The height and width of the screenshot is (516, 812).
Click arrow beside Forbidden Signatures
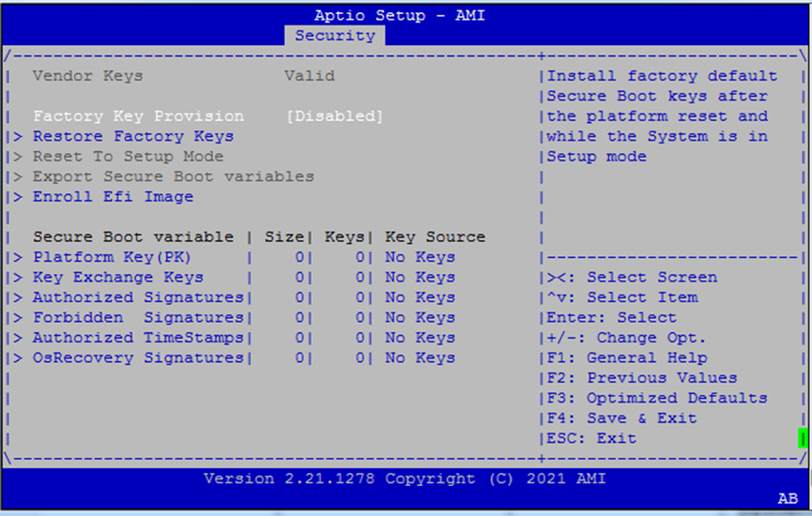pos(18,318)
